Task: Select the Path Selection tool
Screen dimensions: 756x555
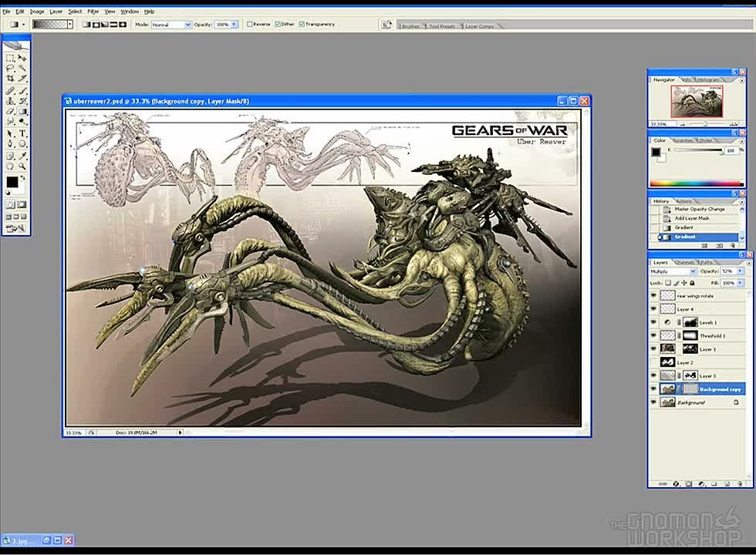Action: pos(10,133)
